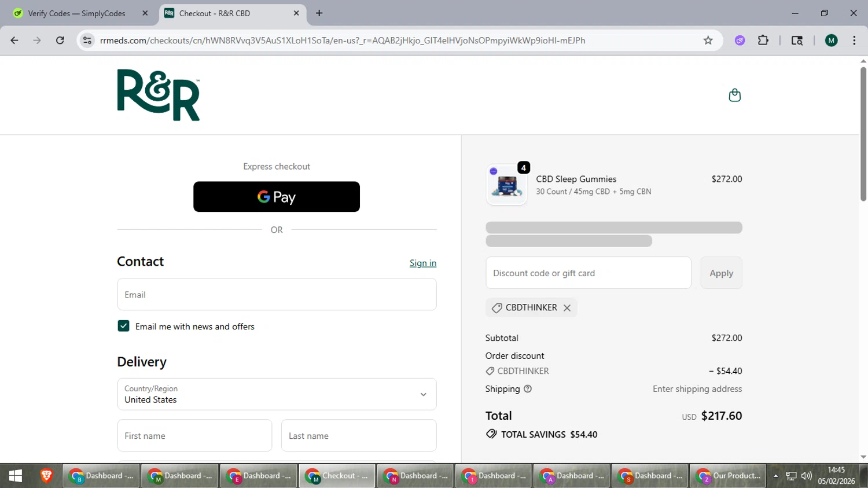Remove the CBDTHINKER discount code tag
The width and height of the screenshot is (868, 488).
567,308
